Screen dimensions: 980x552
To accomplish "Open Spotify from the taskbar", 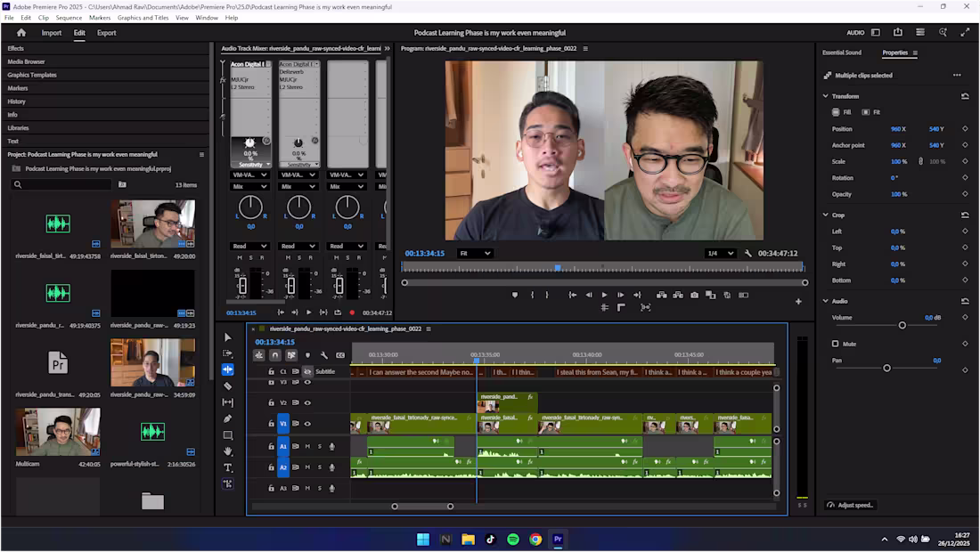I will [514, 539].
